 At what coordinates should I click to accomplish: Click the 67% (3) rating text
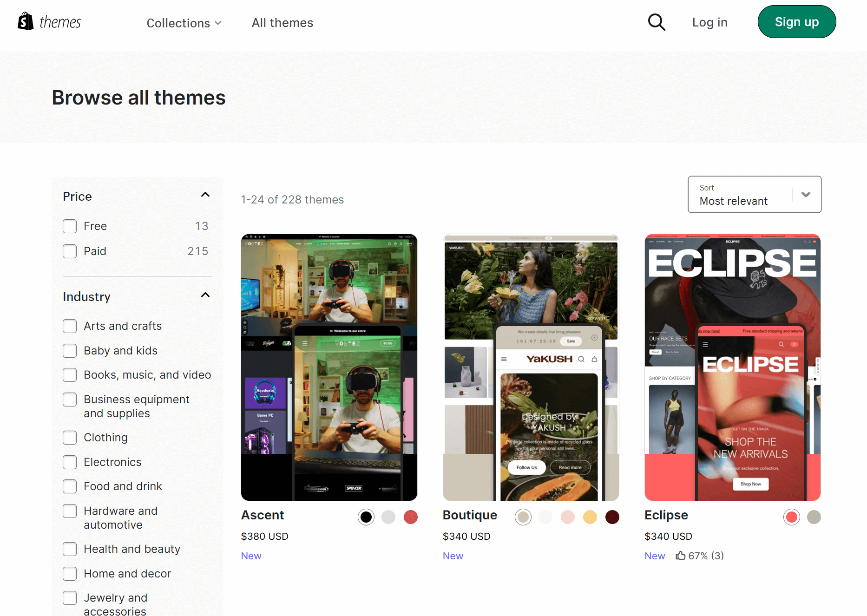(x=706, y=556)
